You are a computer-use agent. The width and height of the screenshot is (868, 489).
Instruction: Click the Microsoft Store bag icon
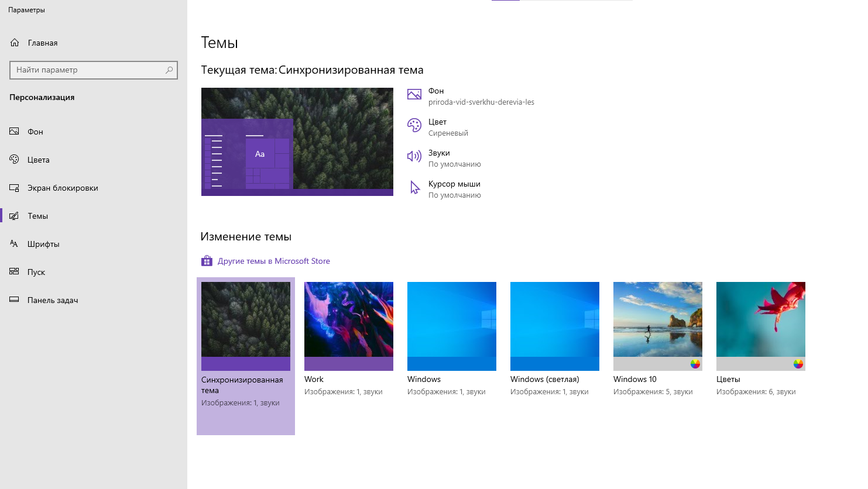point(207,261)
